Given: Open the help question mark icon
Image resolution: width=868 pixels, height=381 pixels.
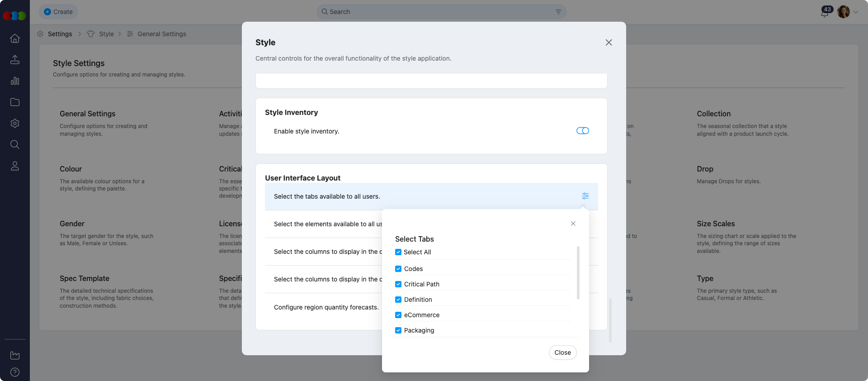Looking at the screenshot, I should (15, 372).
